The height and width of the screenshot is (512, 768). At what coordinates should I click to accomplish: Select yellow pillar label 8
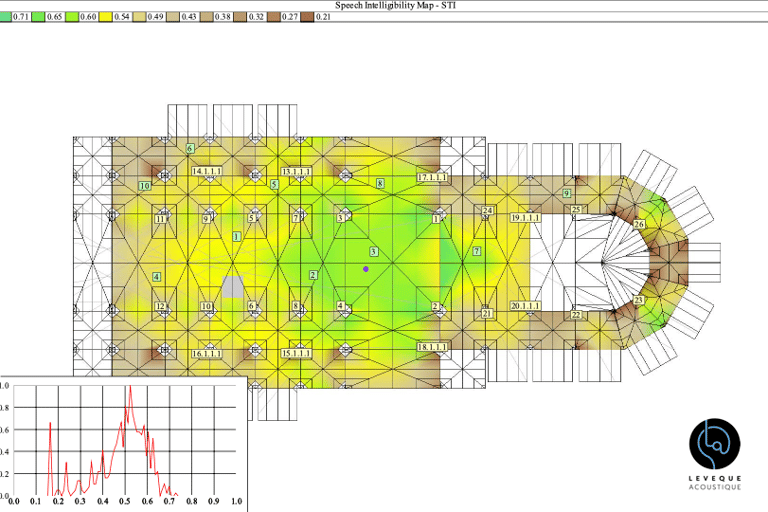pyautogui.click(x=296, y=306)
